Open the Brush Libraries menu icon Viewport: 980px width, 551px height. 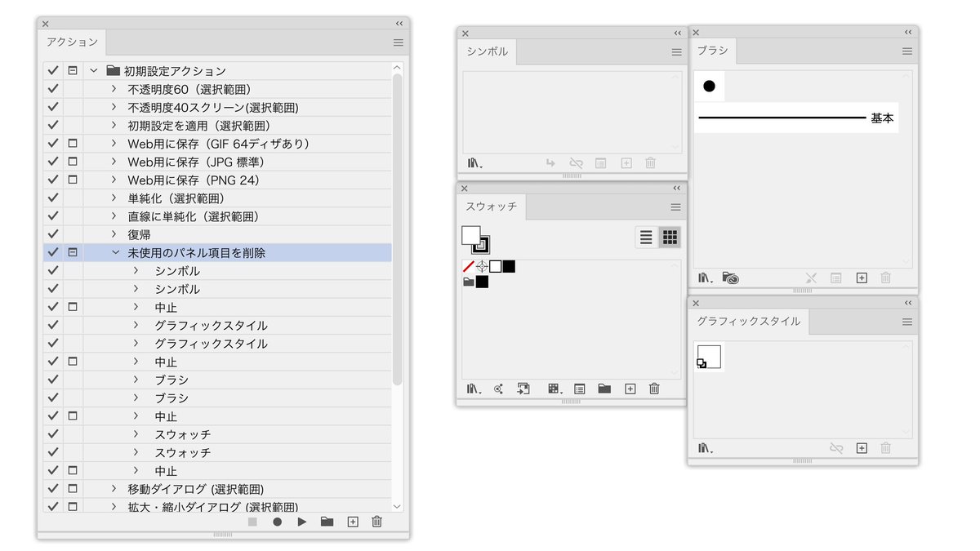coord(706,278)
